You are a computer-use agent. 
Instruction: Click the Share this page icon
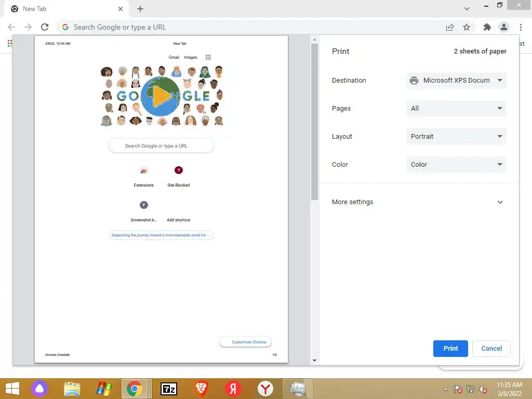point(450,27)
